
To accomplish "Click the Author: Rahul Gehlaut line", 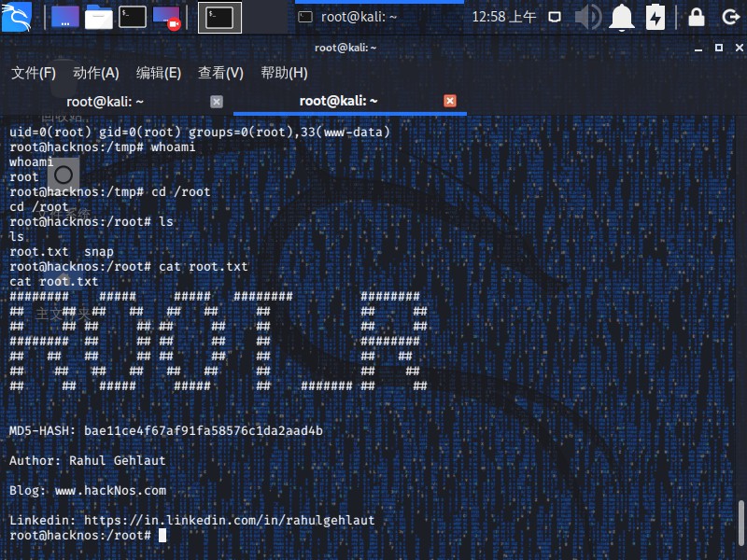I will 87,460.
